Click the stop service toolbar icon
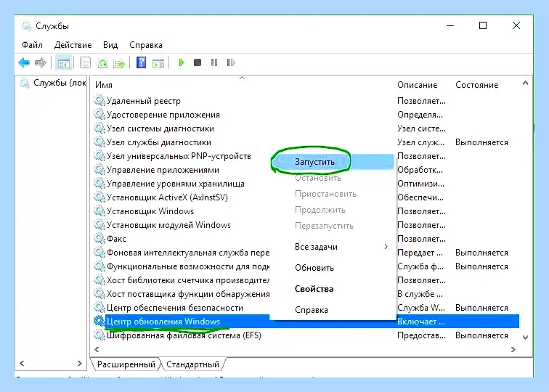Screen dimensions: 549x392 [198, 62]
